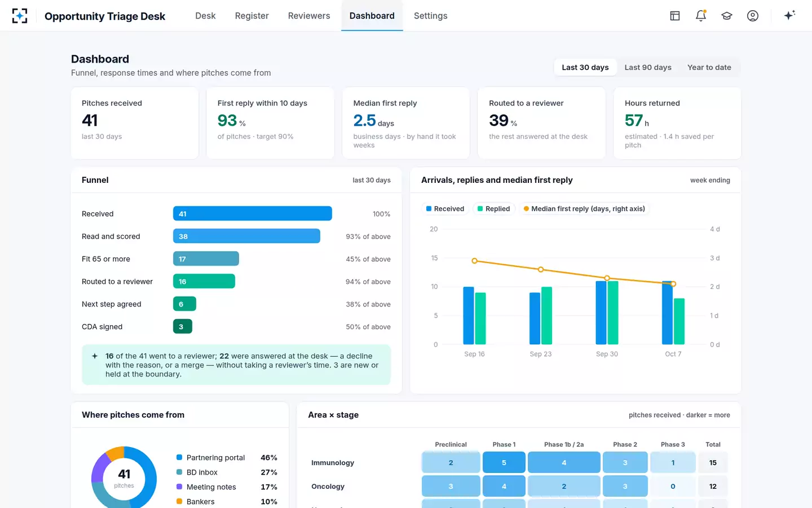The height and width of the screenshot is (508, 812).
Task: Click Immunology Phase 3 cell with 1
Action: (673, 462)
